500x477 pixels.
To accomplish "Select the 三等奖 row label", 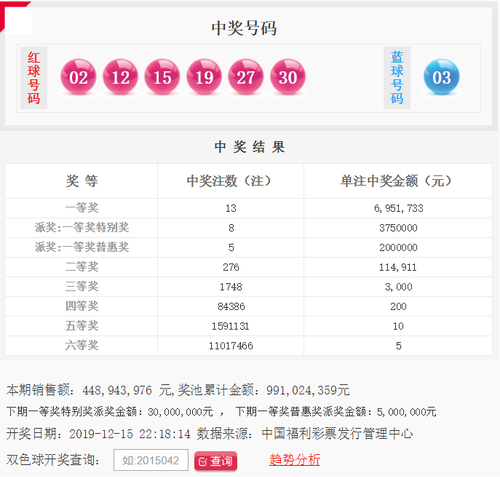I will (x=82, y=287).
